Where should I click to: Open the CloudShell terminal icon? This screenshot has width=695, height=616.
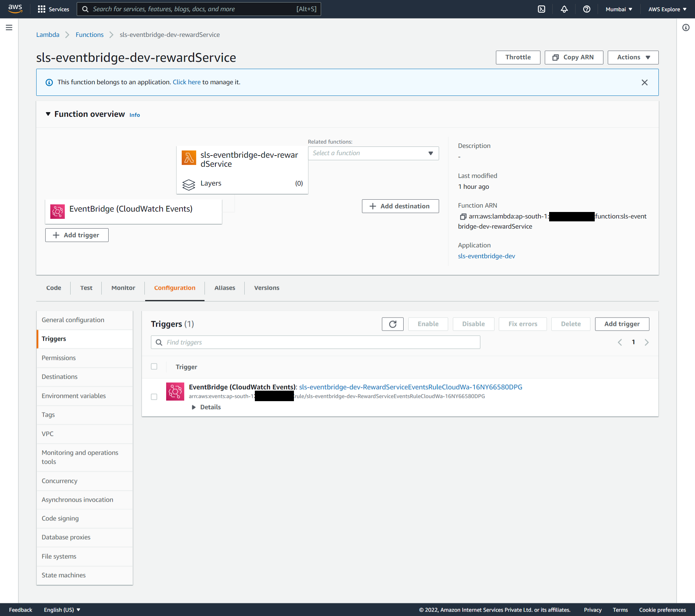(x=542, y=9)
